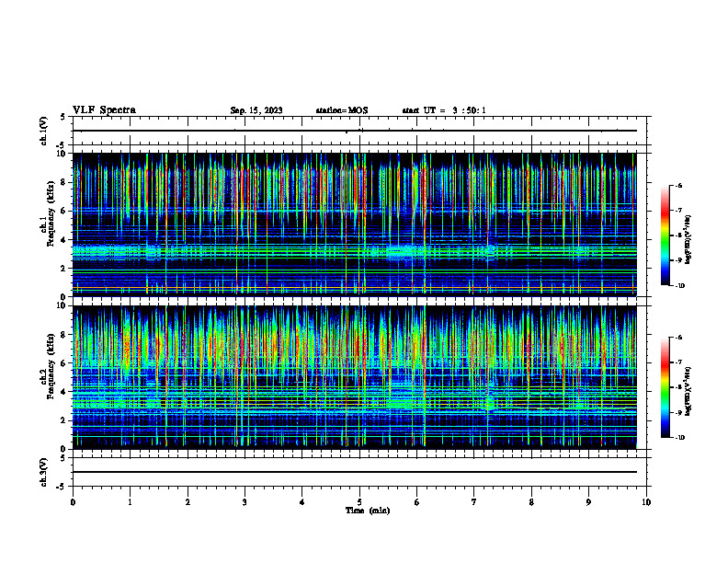Viewport: 728px width, 563px height.
Task: Click the ch.3 voltage waveform trace panel
Action: [x=359, y=472]
